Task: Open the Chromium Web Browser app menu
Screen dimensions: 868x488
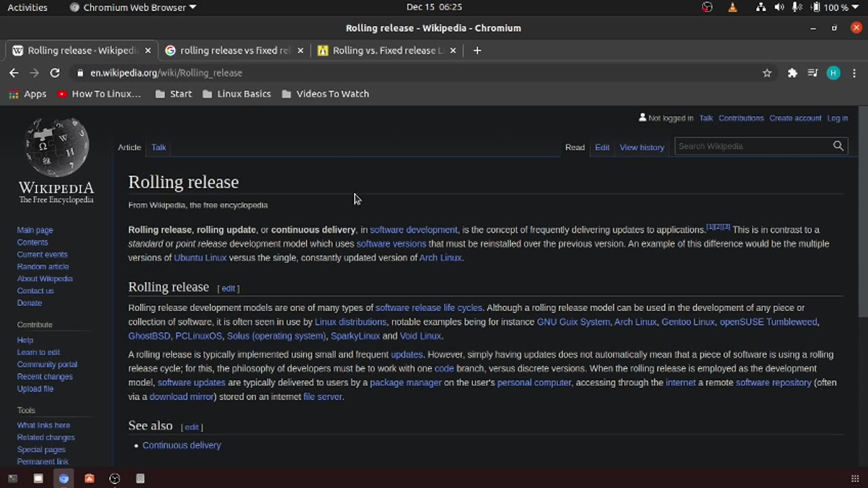Action: pos(133,7)
